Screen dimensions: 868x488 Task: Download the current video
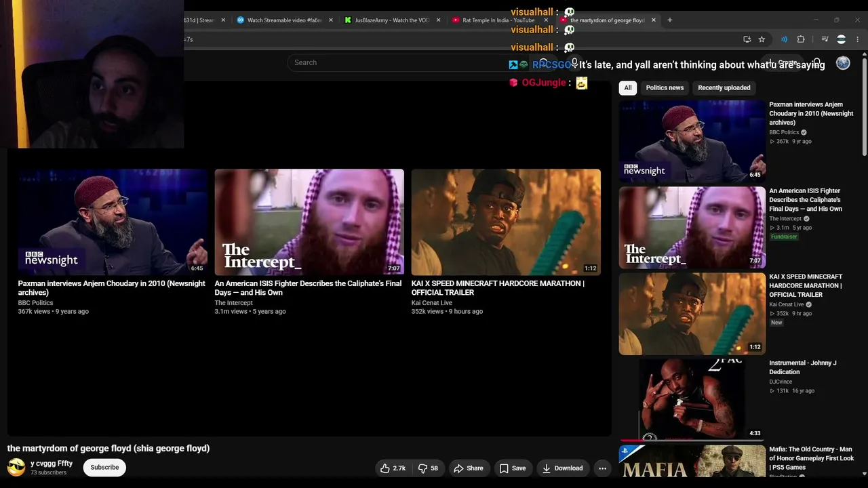pyautogui.click(x=562, y=468)
